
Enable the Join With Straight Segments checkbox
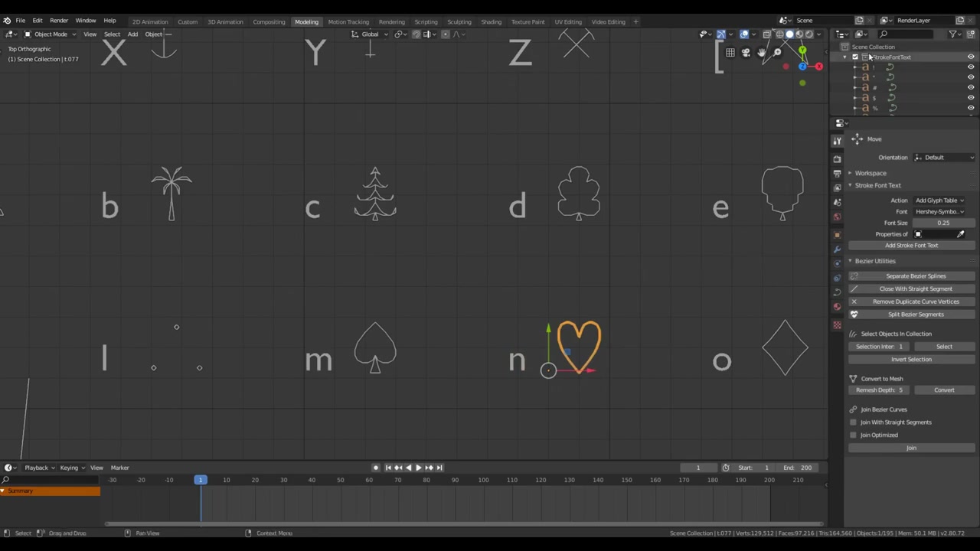[x=854, y=422]
